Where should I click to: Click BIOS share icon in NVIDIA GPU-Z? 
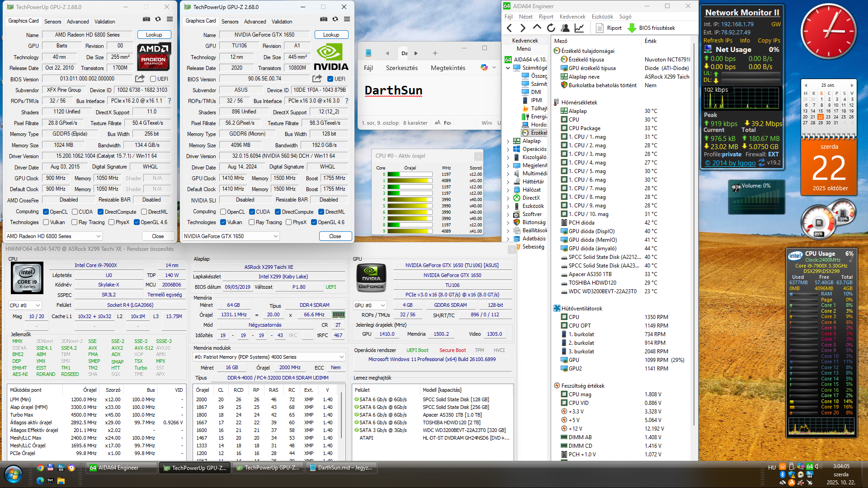317,79
